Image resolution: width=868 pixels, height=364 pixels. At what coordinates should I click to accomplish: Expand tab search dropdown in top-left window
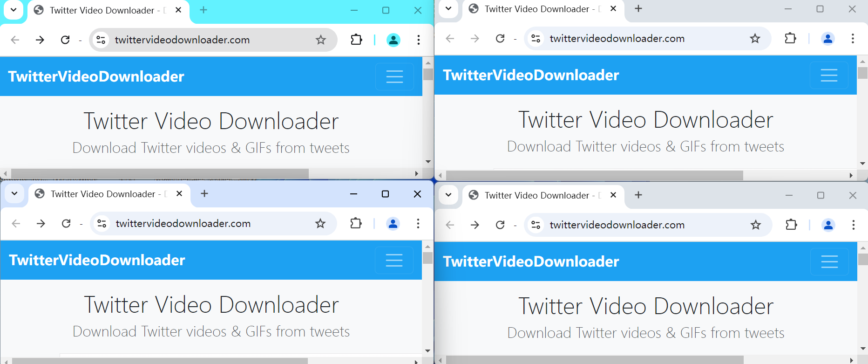(14, 10)
